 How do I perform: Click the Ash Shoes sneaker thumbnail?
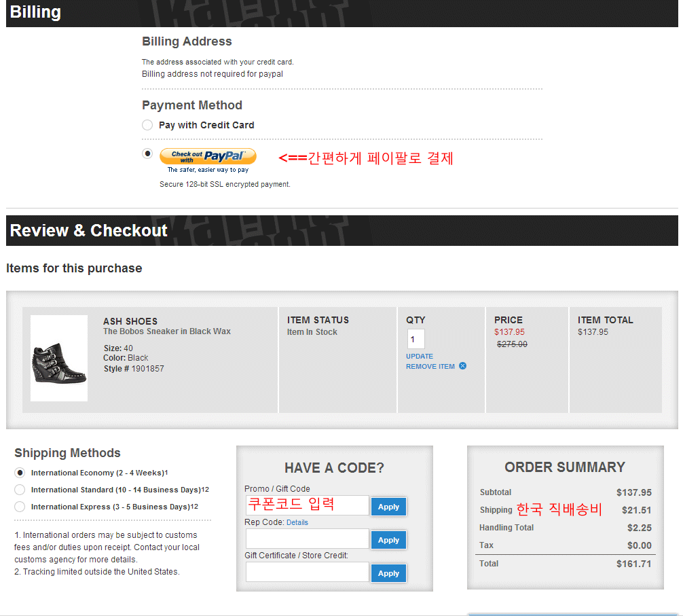pos(59,358)
